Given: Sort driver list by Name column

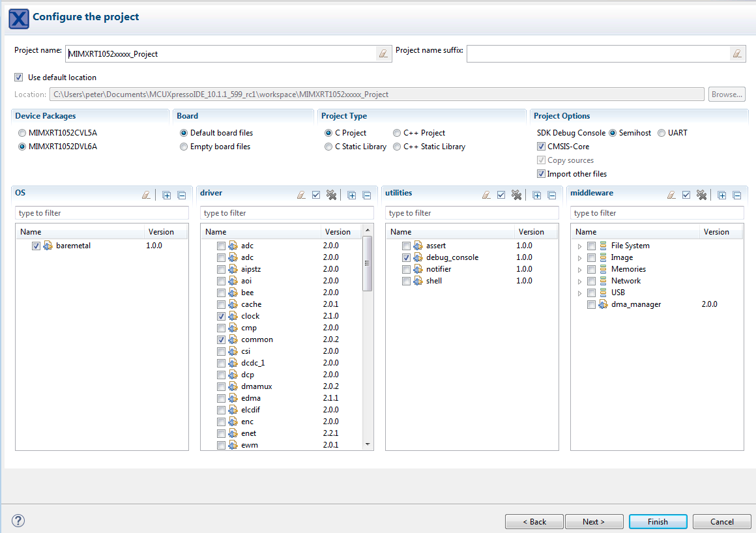Looking at the screenshot, I should click(261, 232).
